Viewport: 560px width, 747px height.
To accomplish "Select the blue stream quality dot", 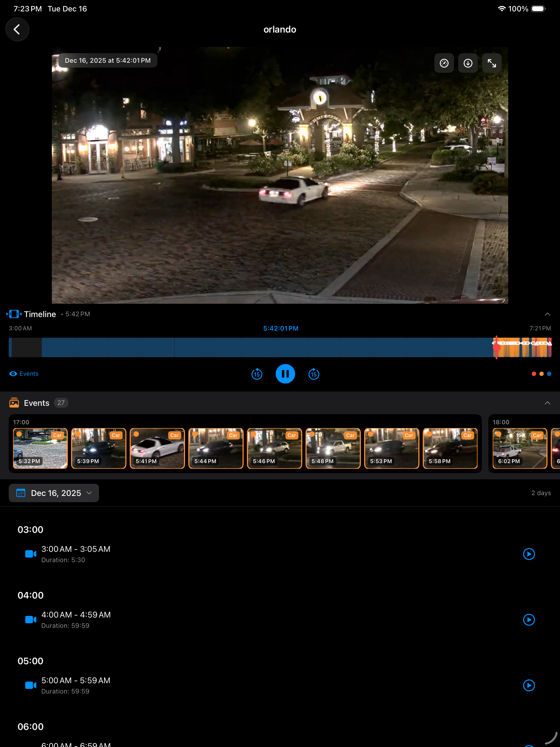I will point(549,374).
